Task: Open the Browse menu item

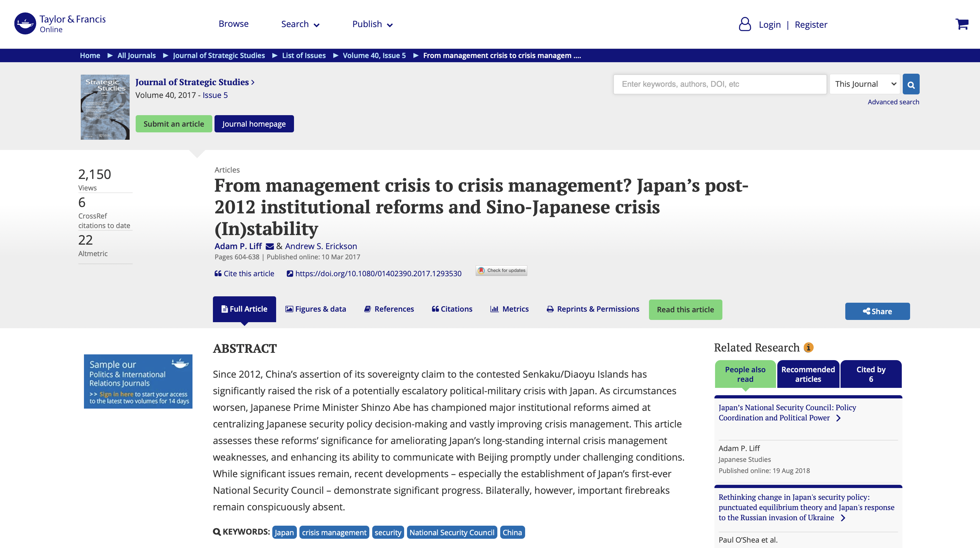Action: pyautogui.click(x=233, y=24)
